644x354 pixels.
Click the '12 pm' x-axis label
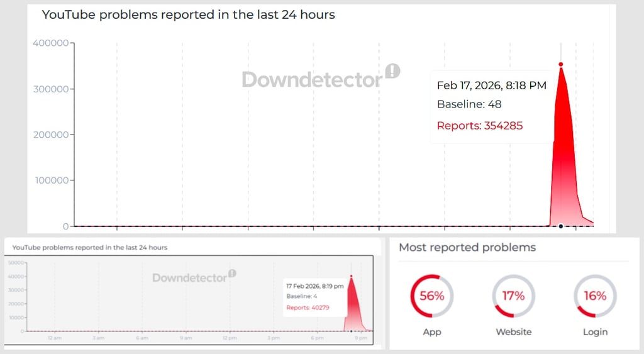point(230,338)
